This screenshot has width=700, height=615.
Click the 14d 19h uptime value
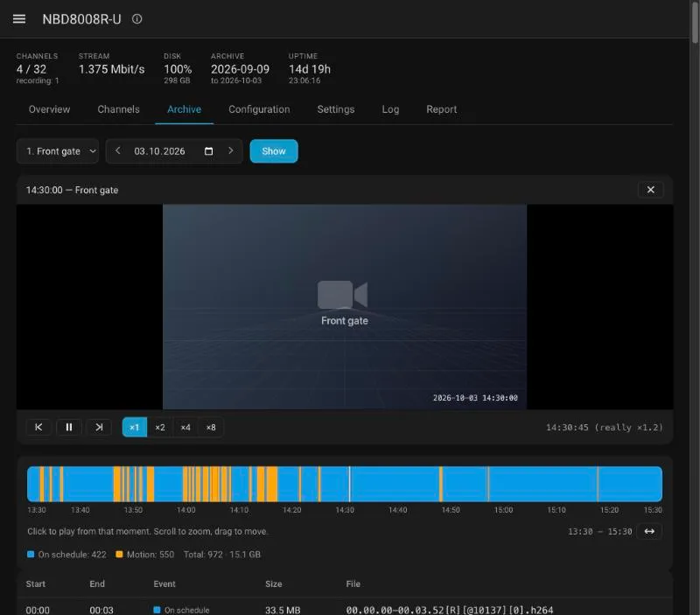pyautogui.click(x=310, y=69)
